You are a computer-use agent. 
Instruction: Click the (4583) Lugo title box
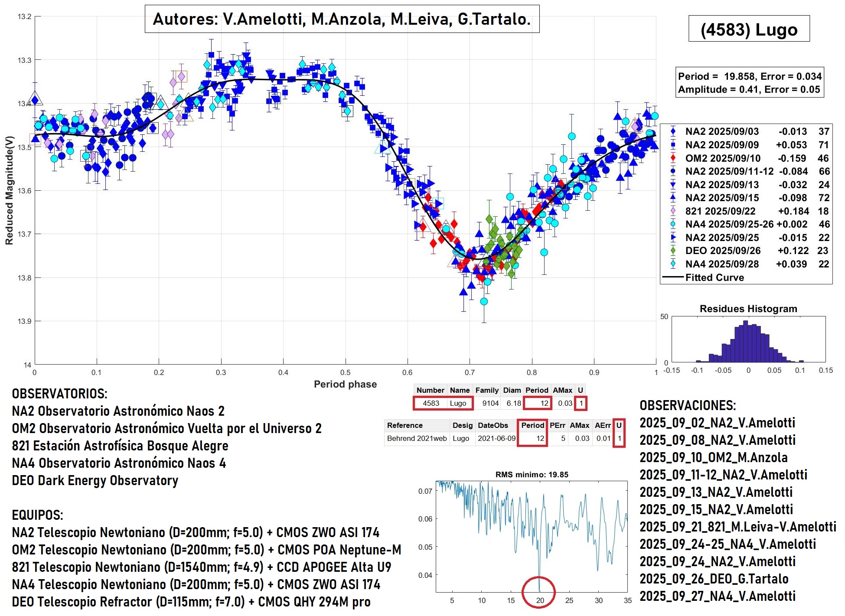point(749,29)
